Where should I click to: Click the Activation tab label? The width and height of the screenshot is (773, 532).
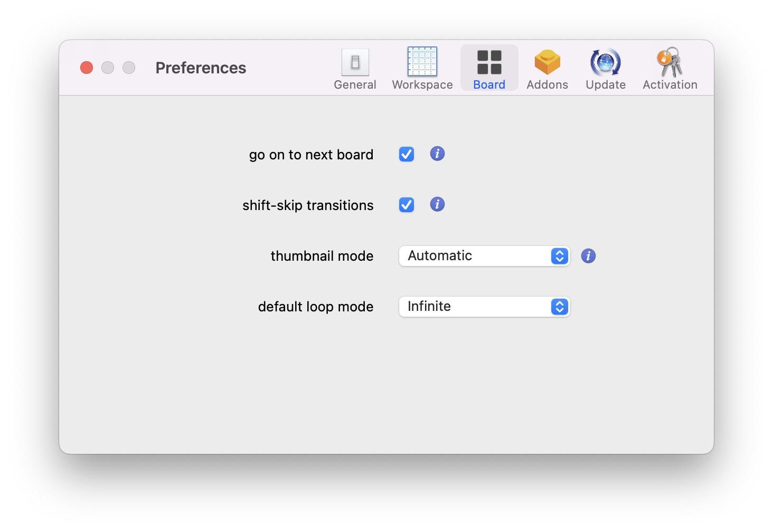(670, 85)
